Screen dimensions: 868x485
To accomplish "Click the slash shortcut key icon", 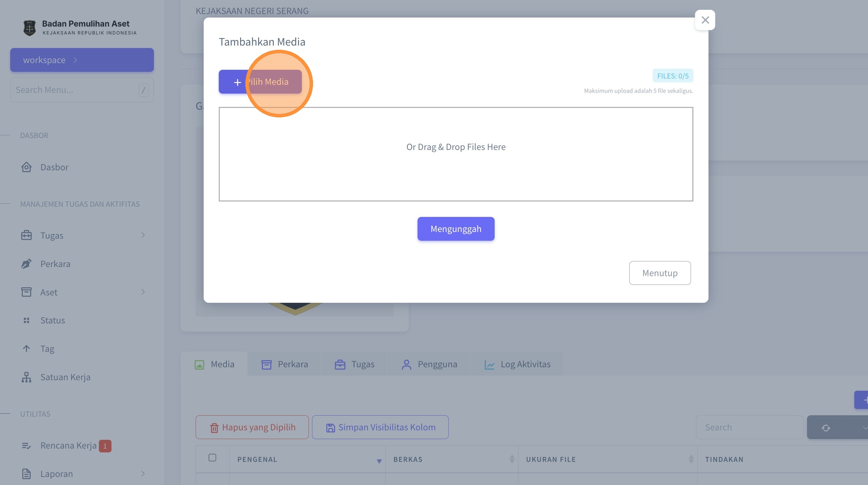I will (143, 90).
